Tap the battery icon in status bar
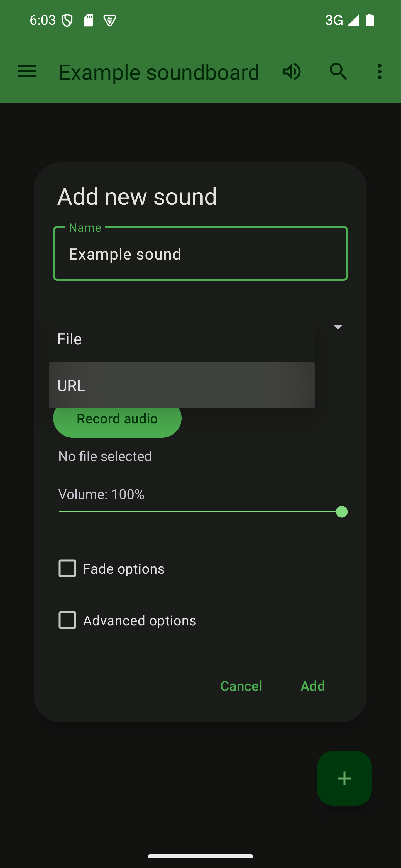 pos(370,20)
